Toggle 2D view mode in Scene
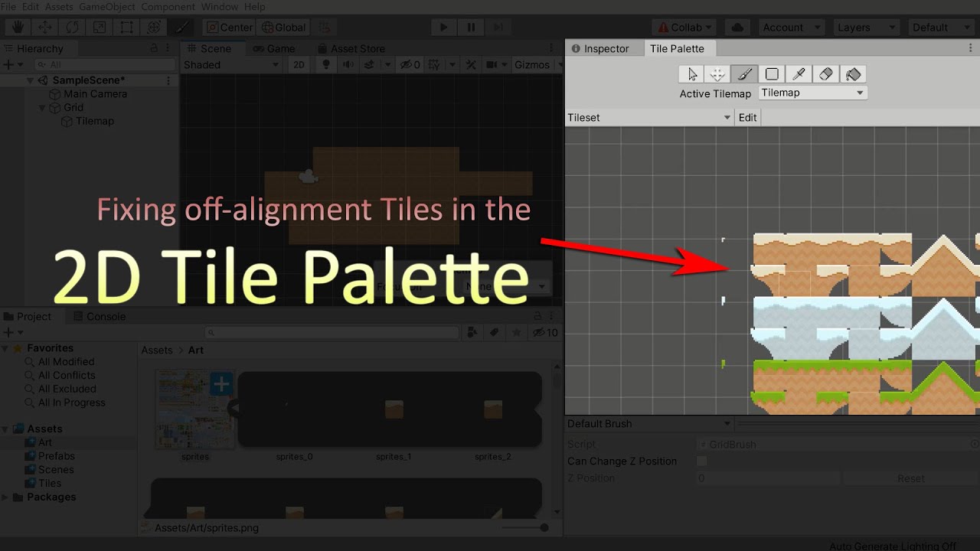 (x=299, y=65)
